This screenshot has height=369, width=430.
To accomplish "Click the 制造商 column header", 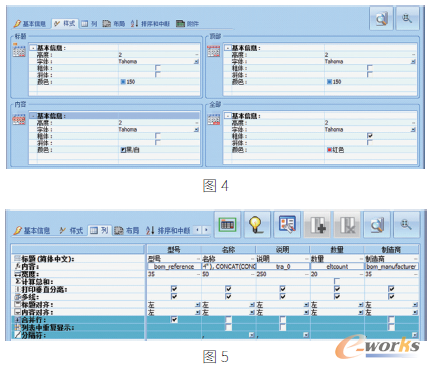I will tap(391, 249).
